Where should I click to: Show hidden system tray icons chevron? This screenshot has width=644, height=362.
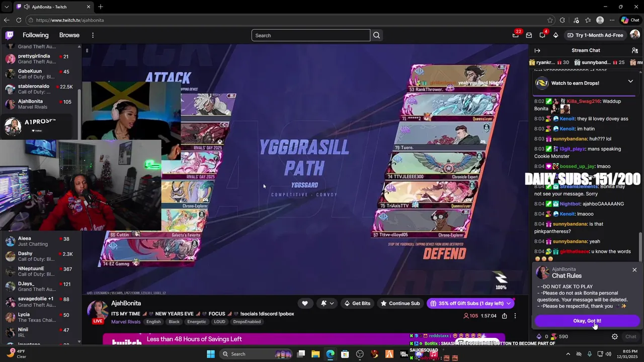click(x=568, y=354)
